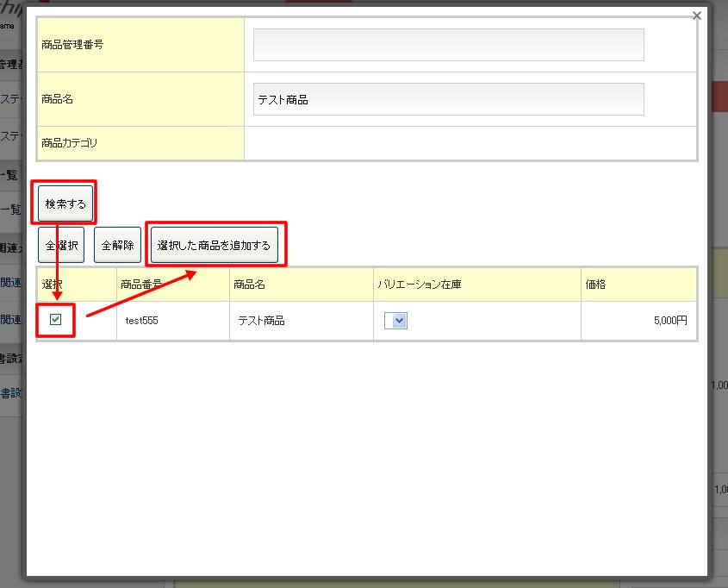Uncheck the selection checkbox for test555
Viewport: 728px width, 588px height.
point(56,320)
